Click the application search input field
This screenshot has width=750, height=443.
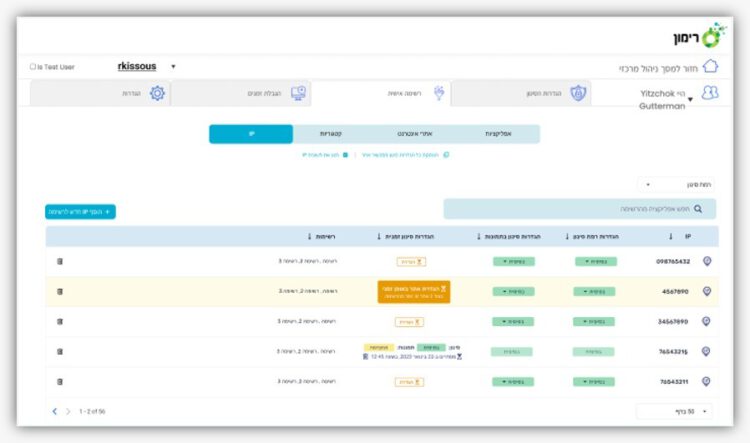[x=570, y=209]
